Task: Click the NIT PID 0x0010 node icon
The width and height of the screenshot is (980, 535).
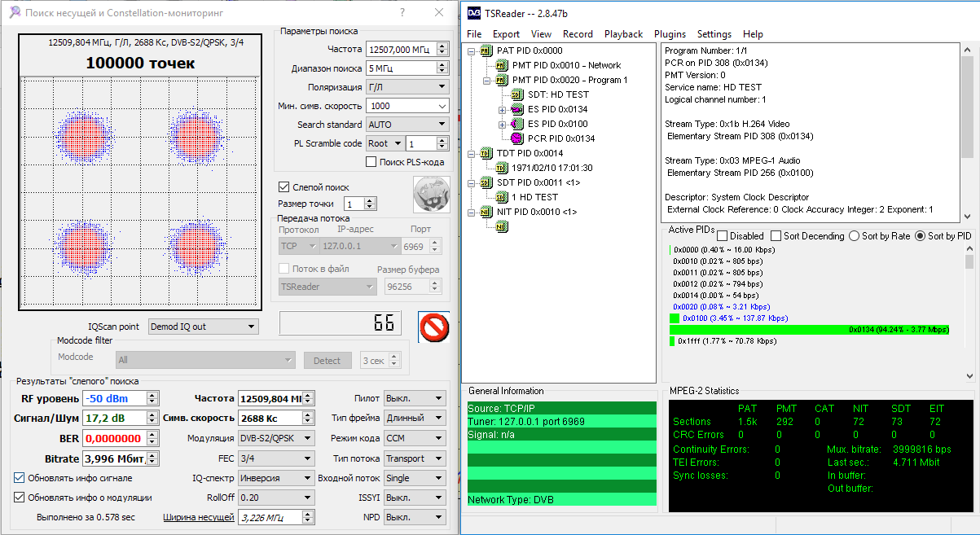Action: click(x=486, y=212)
